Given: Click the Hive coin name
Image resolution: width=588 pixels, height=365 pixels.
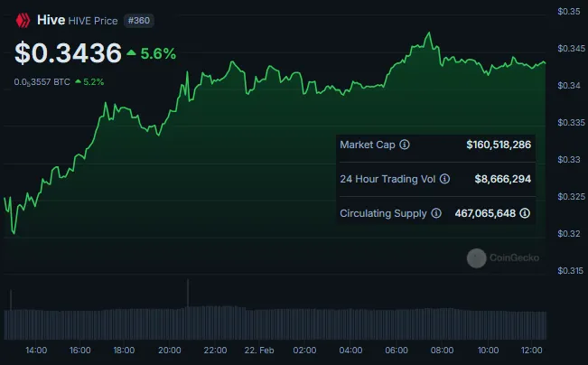Looking at the screenshot, I should tap(51, 20).
